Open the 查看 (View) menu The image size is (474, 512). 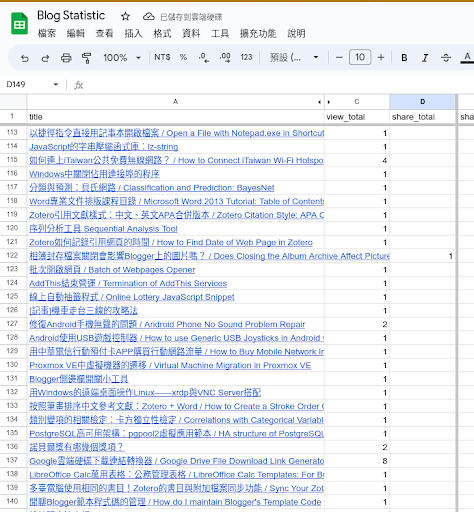point(104,33)
